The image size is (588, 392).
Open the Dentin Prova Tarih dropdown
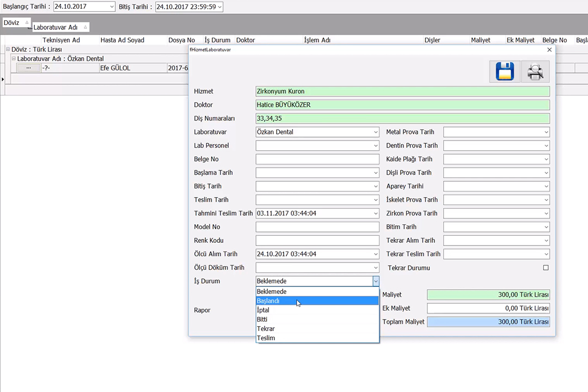pos(547,145)
